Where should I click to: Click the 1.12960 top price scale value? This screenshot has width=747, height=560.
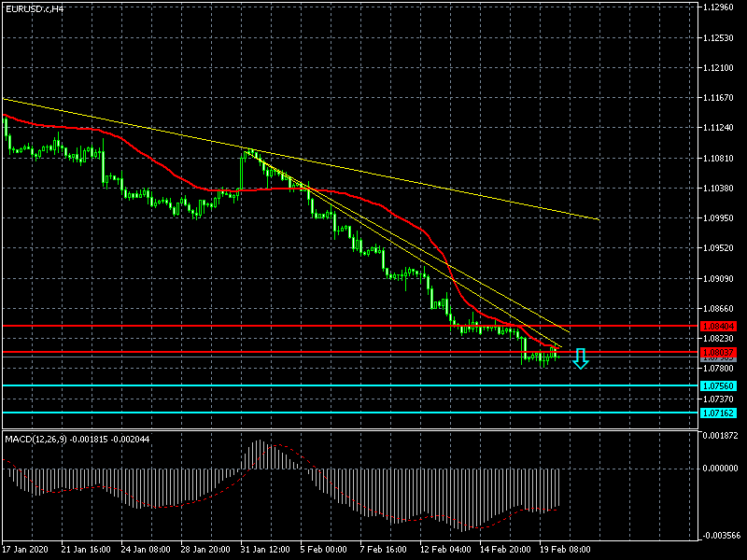[721, 7]
